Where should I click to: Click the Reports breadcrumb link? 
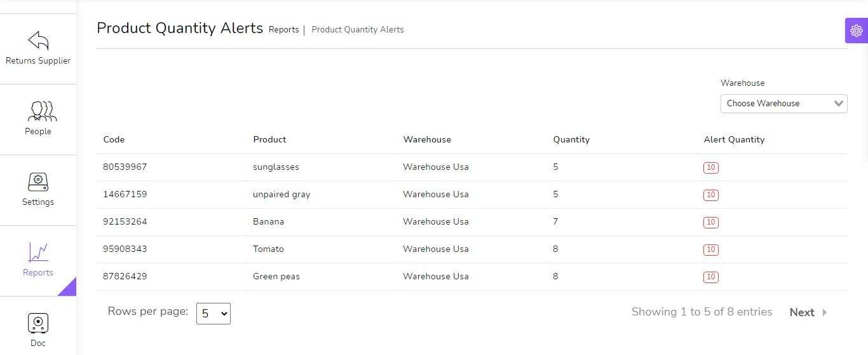(283, 30)
